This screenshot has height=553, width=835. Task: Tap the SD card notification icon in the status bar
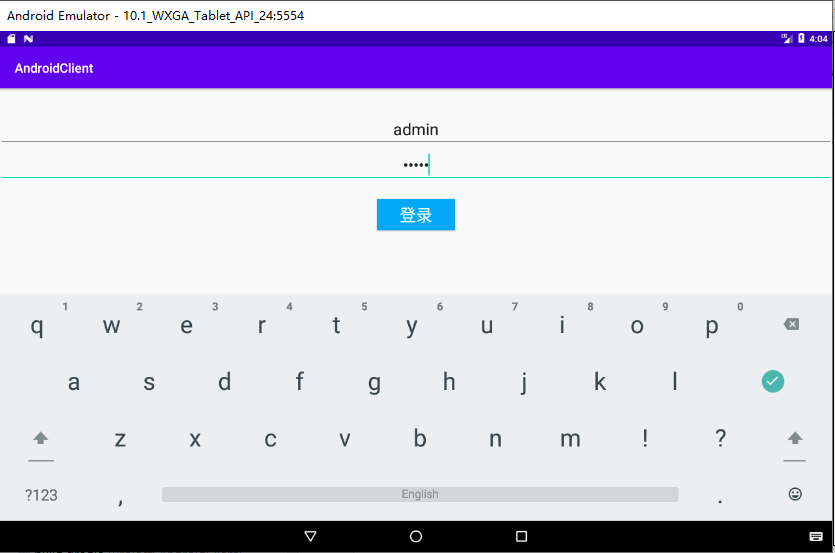(11, 38)
